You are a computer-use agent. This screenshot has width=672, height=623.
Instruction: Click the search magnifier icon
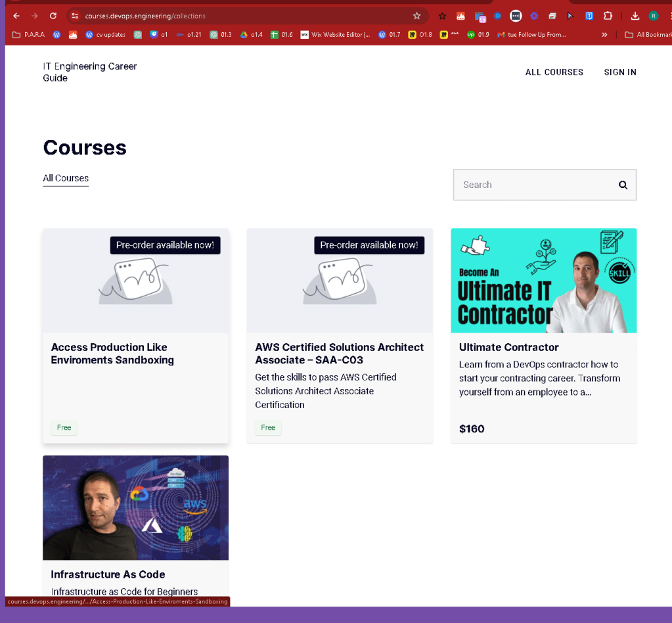coord(623,185)
